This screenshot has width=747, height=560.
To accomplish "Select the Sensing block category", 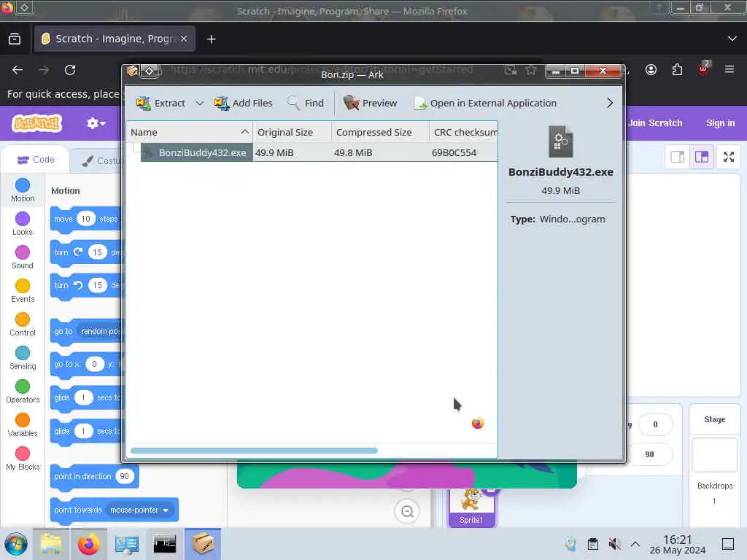I will 23,358.
